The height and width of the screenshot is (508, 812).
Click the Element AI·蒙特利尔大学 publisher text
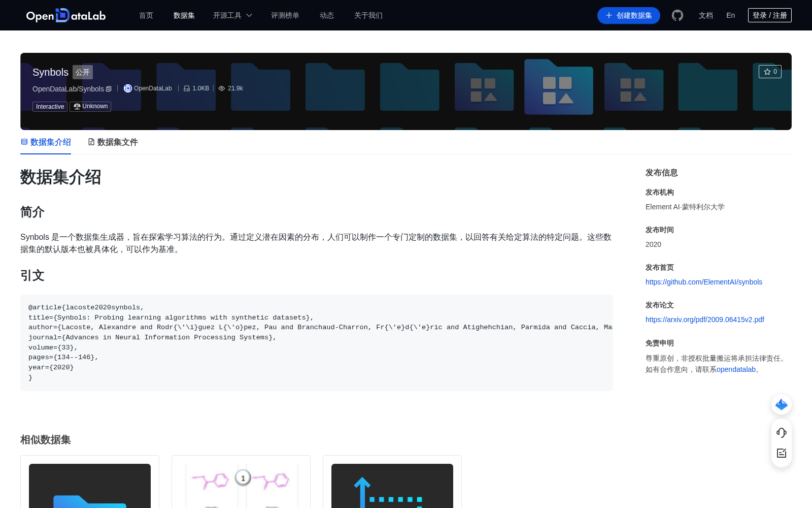point(685,207)
